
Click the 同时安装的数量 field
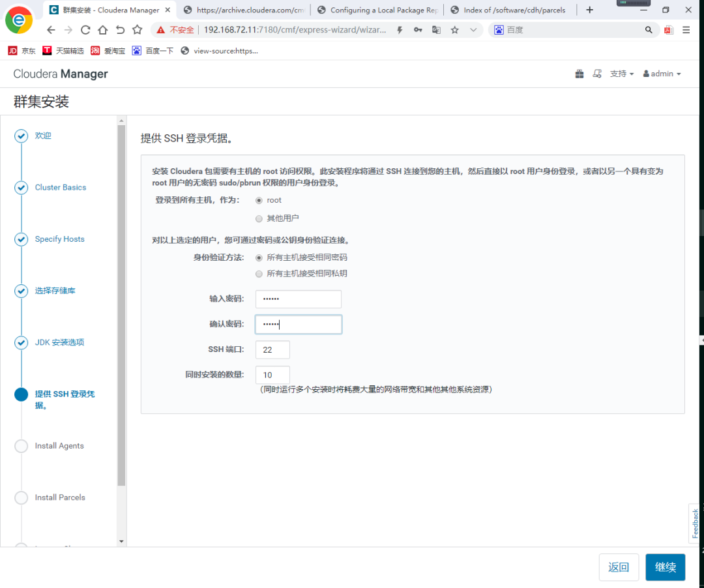point(272,375)
